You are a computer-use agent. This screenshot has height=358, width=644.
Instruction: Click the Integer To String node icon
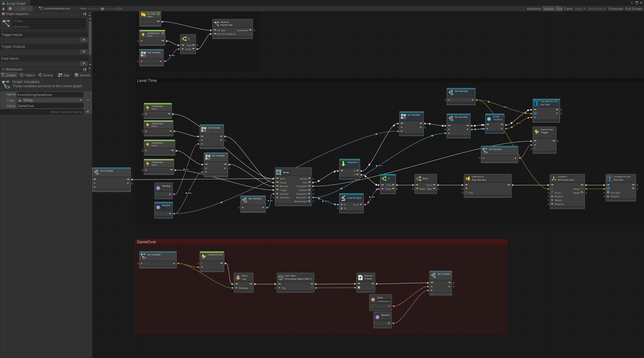point(489,119)
